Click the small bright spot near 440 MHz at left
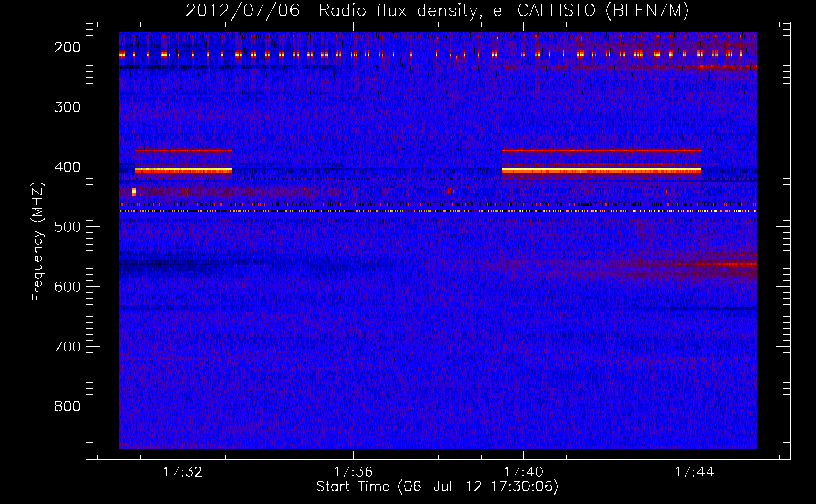The image size is (816, 504). coord(134,192)
